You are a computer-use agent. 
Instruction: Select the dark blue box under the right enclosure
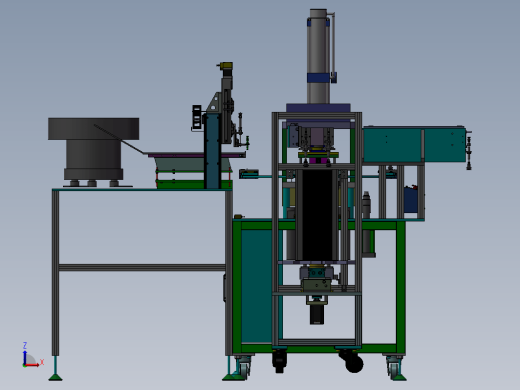coord(411,199)
